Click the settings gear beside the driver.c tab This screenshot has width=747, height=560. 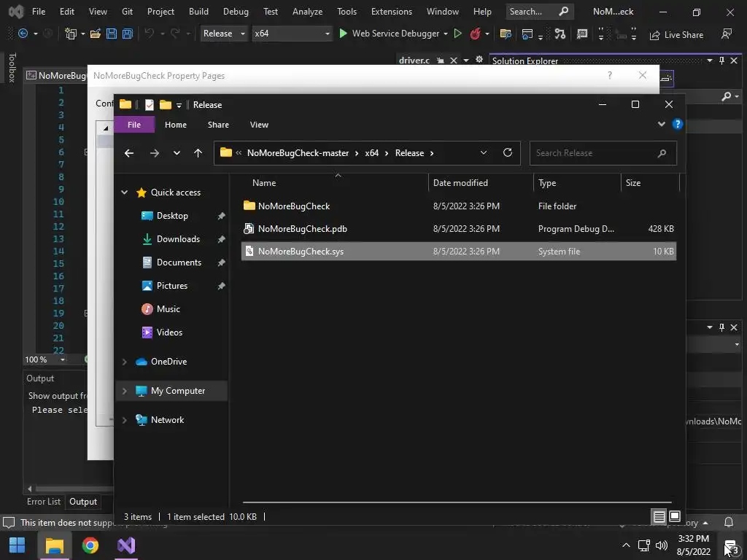[x=479, y=60]
